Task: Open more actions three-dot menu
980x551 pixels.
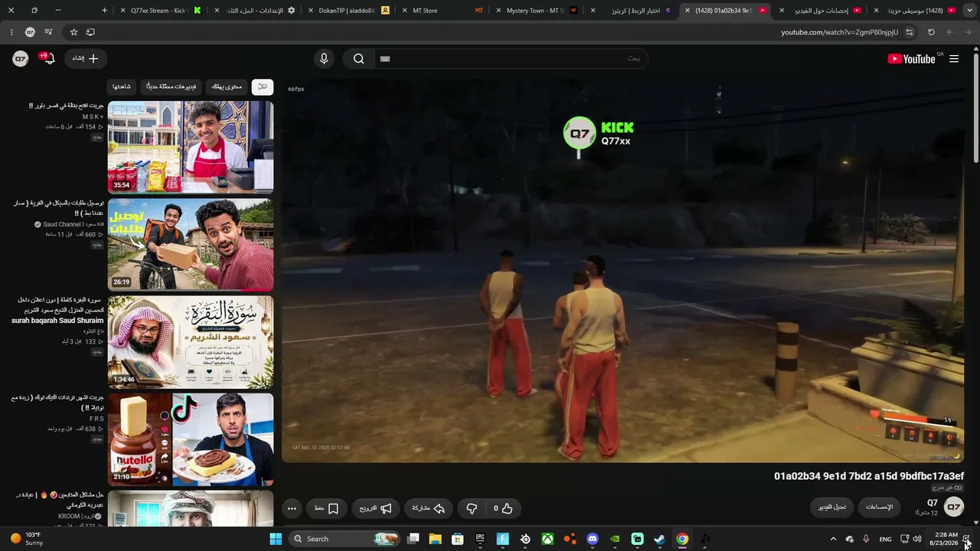Action: pos(292,508)
